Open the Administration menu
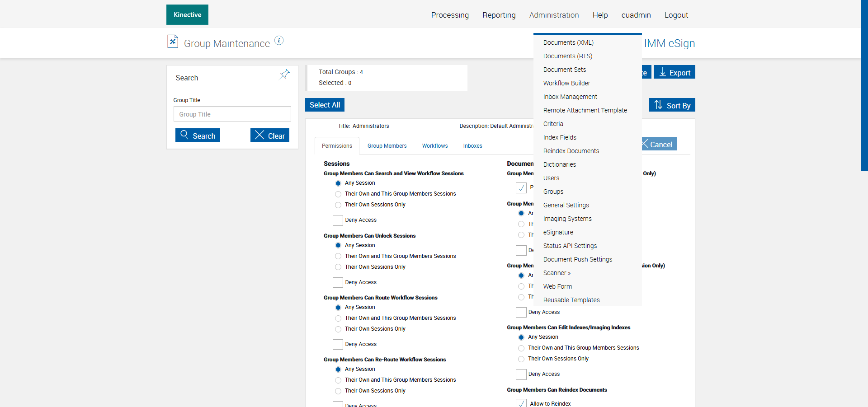 554,15
